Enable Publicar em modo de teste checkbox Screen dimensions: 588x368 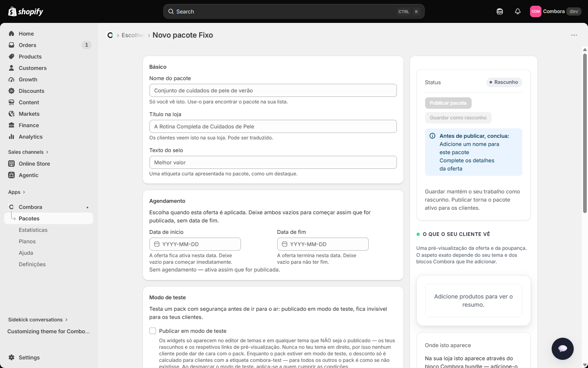tap(153, 331)
